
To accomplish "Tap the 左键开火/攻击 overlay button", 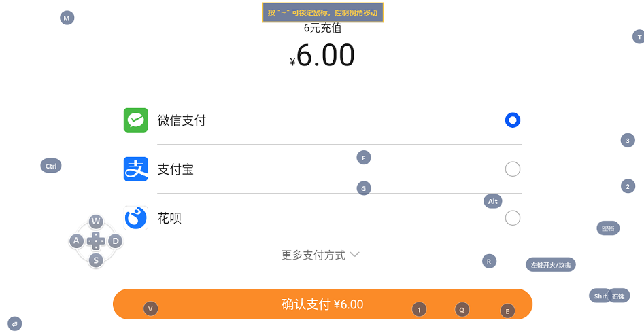I will 551,265.
